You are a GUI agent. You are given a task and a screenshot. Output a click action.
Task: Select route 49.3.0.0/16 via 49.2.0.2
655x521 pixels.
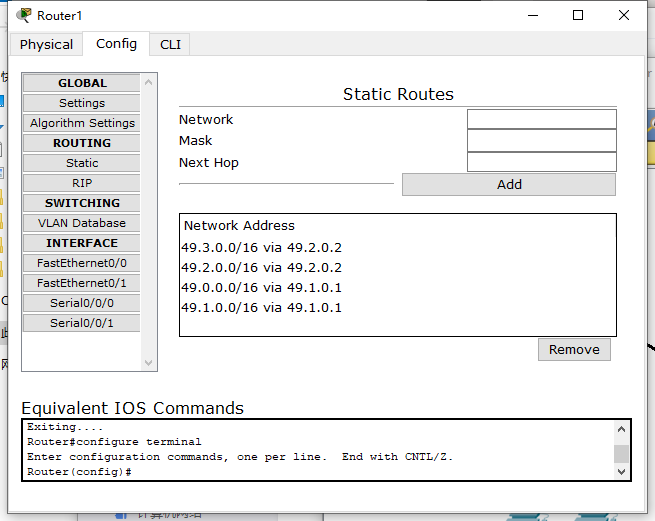point(261,247)
